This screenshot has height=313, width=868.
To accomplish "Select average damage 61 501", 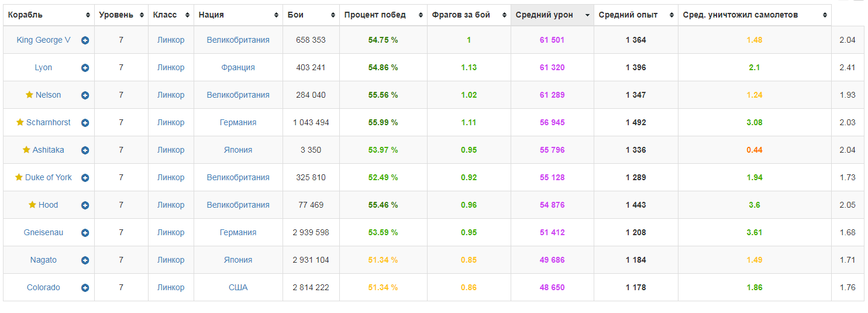I will [x=552, y=40].
